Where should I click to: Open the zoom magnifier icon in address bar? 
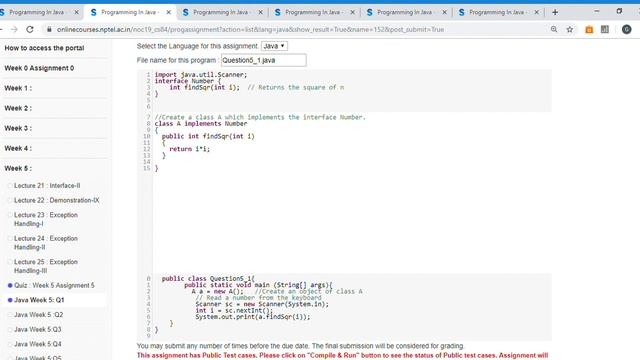(x=554, y=29)
